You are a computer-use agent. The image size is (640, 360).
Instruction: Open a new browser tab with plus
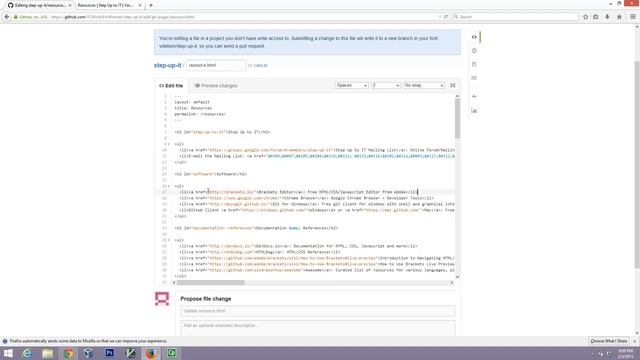coord(151,5)
